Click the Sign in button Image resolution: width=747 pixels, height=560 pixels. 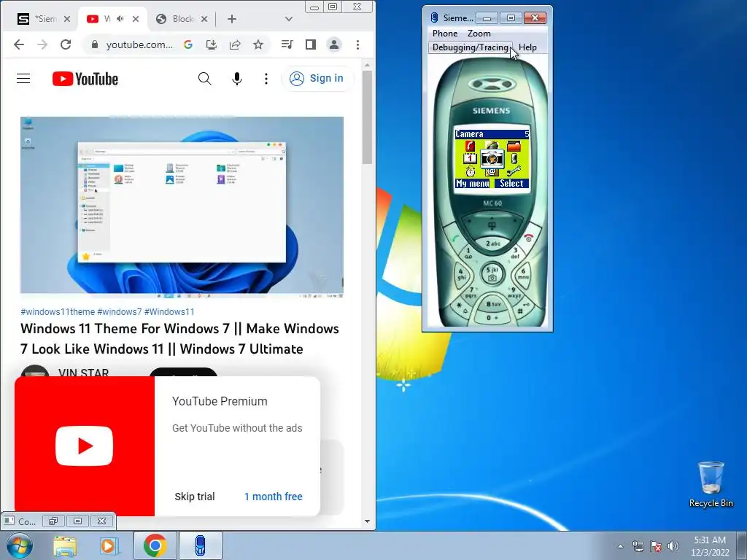pos(317,79)
